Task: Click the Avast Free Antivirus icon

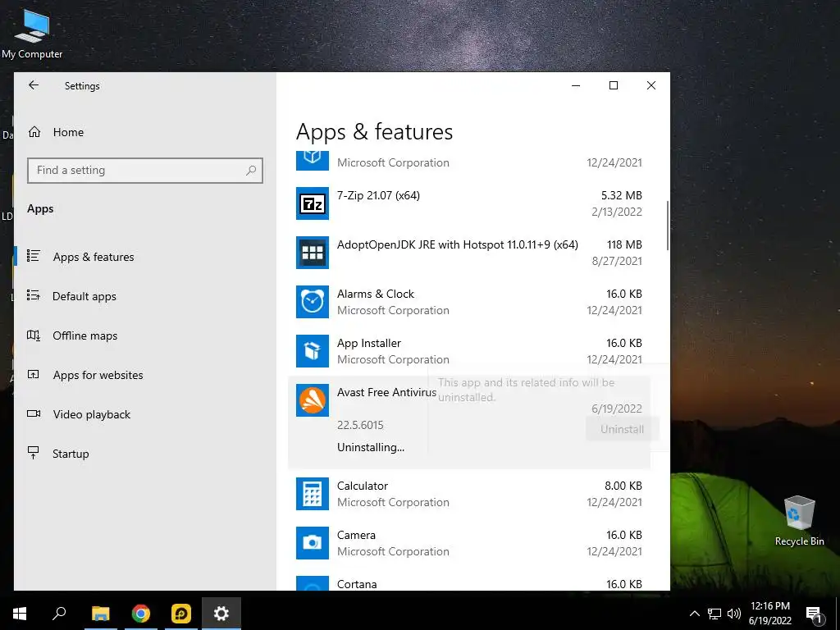Action: [x=313, y=400]
